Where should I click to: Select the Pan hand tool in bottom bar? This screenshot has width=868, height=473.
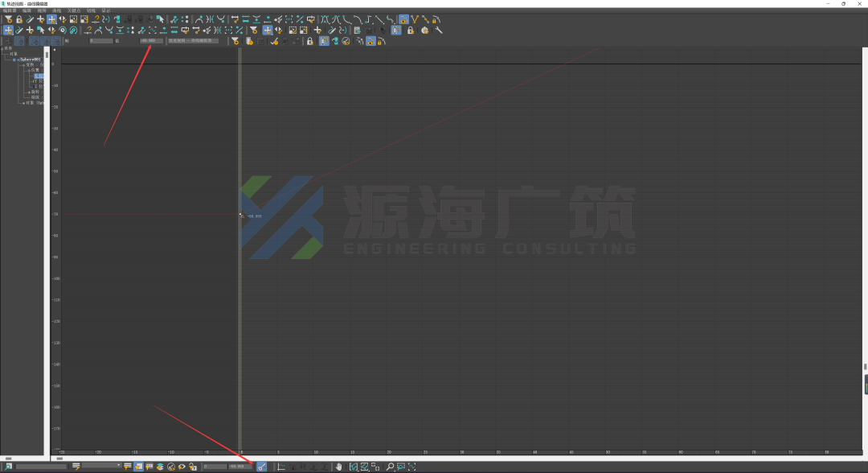coord(339,467)
